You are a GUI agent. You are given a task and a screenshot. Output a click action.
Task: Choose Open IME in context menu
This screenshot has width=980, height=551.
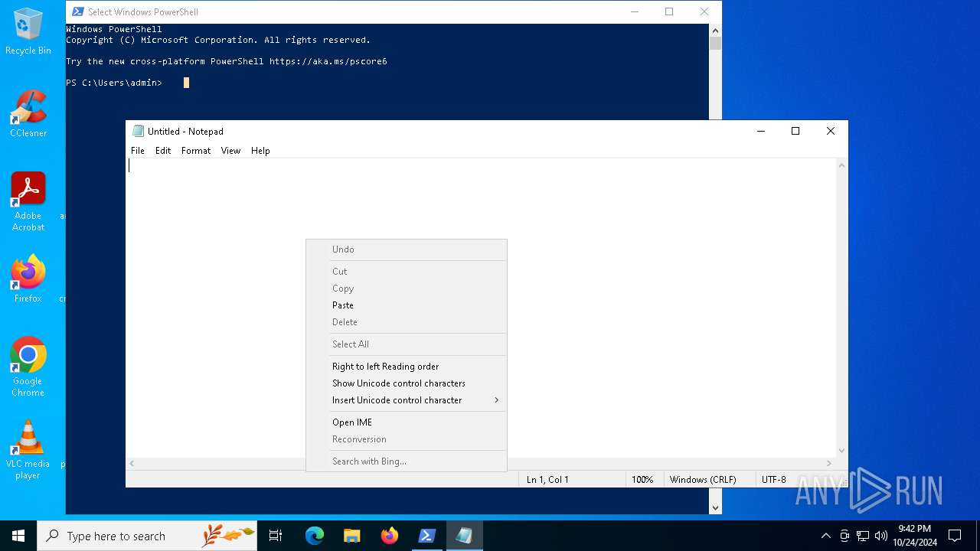point(406,422)
